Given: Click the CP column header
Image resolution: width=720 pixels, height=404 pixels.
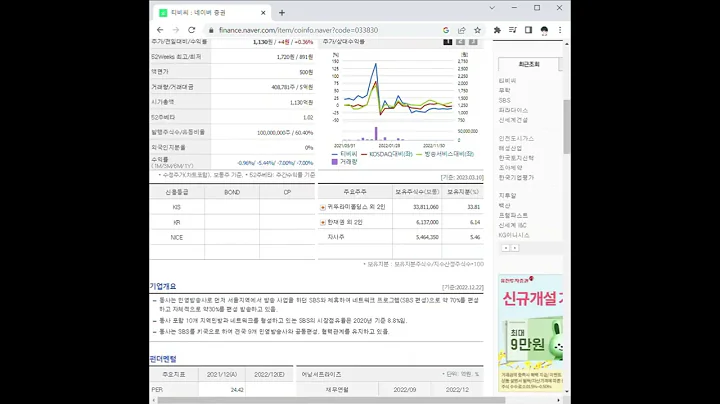Looking at the screenshot, I should click(287, 192).
